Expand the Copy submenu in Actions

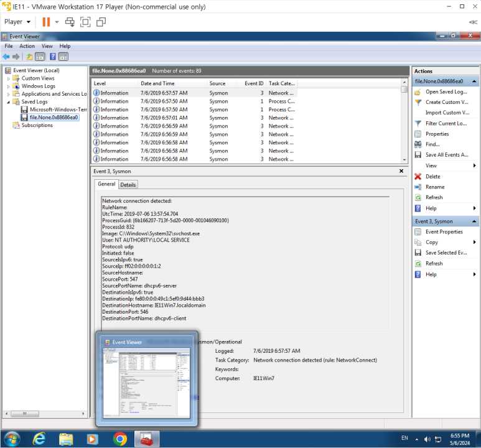(x=475, y=242)
